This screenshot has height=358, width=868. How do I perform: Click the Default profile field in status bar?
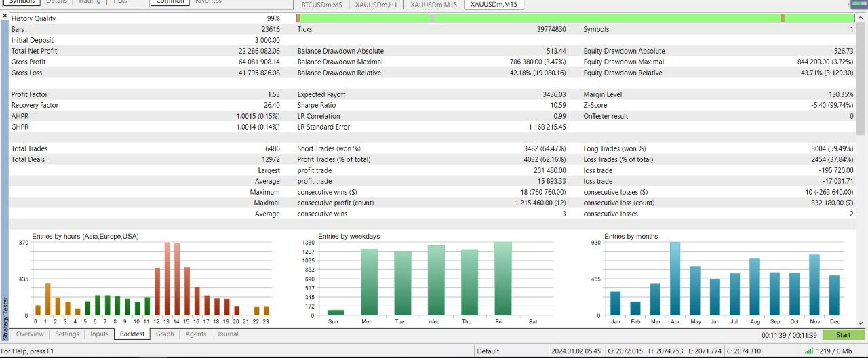488,351
